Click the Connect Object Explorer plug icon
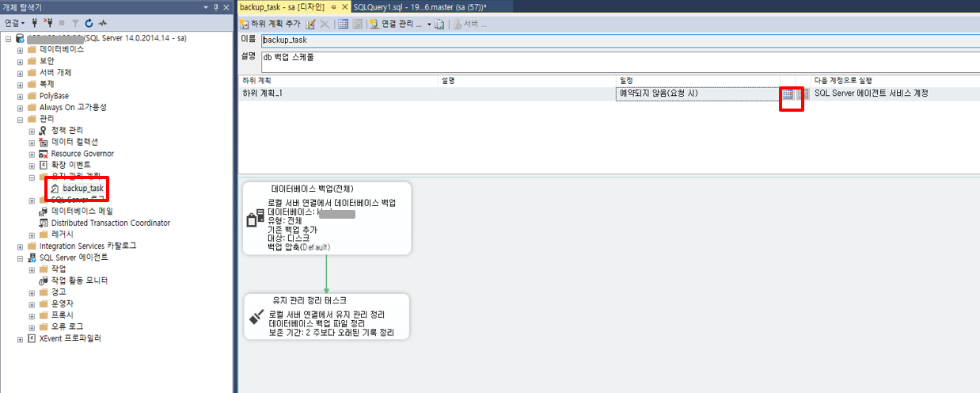This screenshot has width=980, height=393. point(34,23)
